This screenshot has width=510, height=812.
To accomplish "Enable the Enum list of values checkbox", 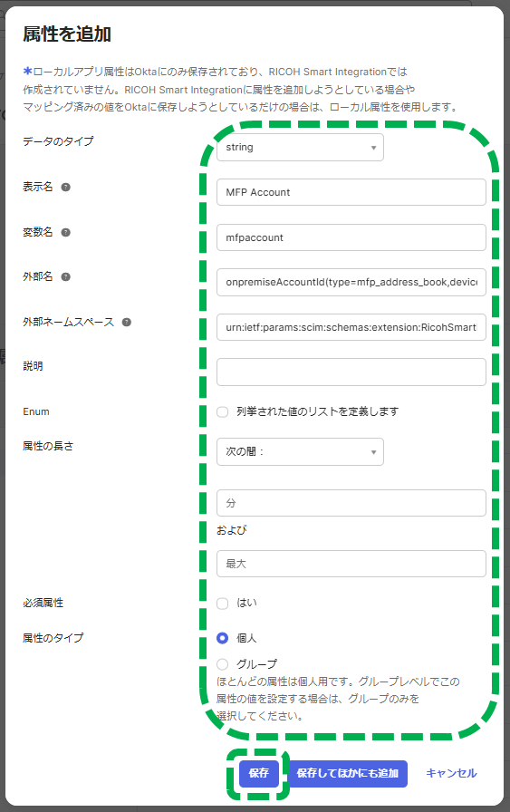I will tap(223, 411).
